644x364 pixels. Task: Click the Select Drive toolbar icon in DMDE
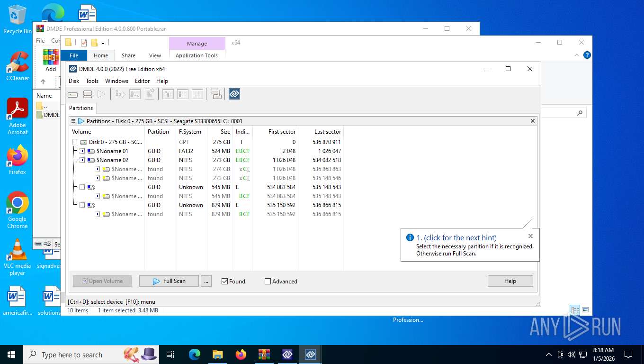[x=72, y=94]
